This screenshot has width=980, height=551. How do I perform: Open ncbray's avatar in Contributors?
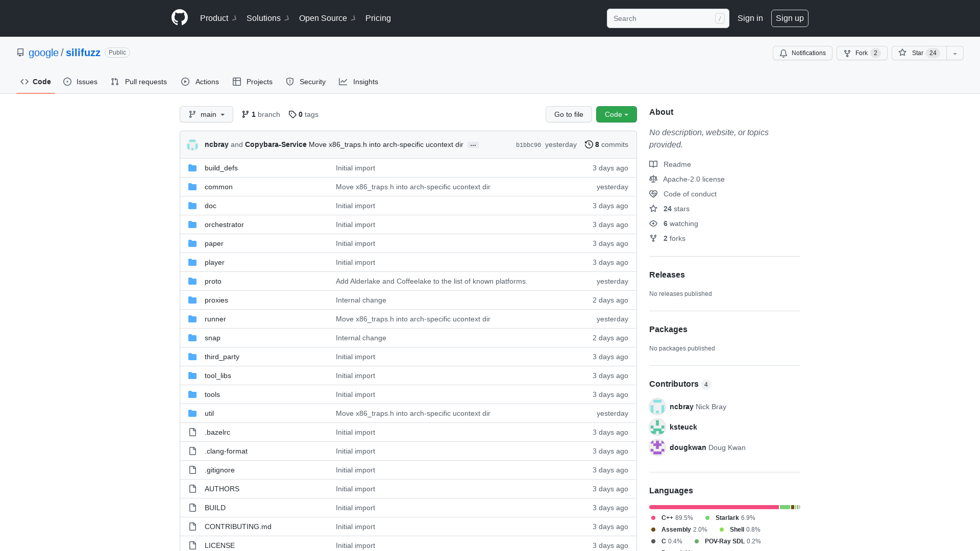(657, 407)
